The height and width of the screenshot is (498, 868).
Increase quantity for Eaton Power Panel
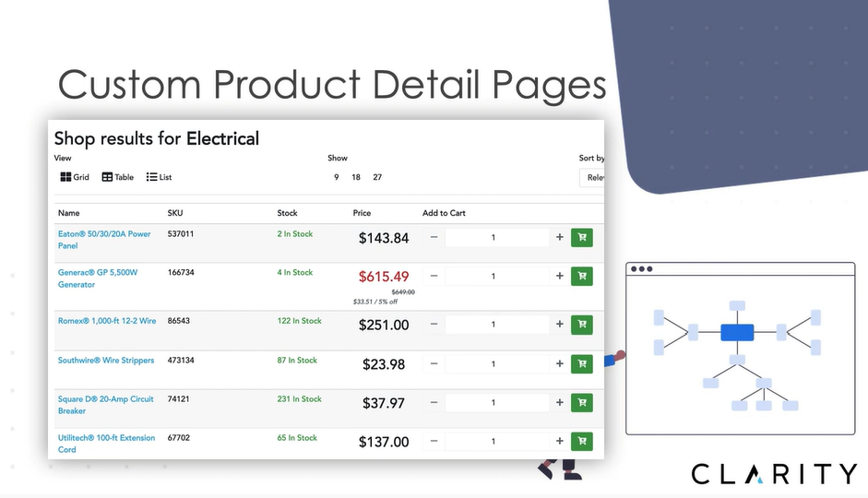tap(560, 237)
